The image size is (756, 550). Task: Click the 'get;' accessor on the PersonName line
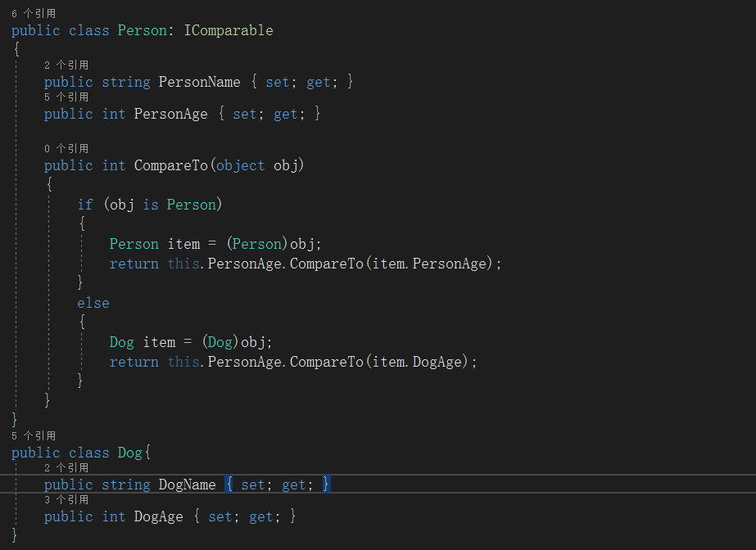tap(322, 82)
